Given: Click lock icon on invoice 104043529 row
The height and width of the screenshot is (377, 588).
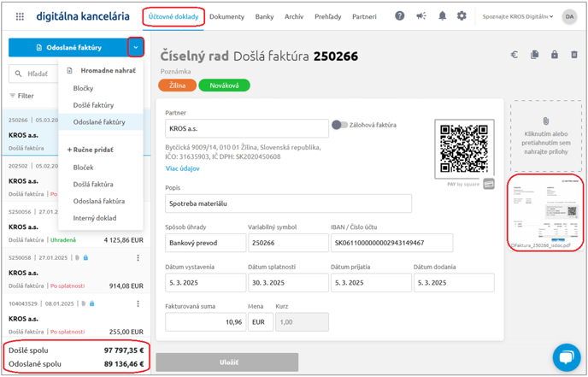Looking at the screenshot, I should point(92,303).
